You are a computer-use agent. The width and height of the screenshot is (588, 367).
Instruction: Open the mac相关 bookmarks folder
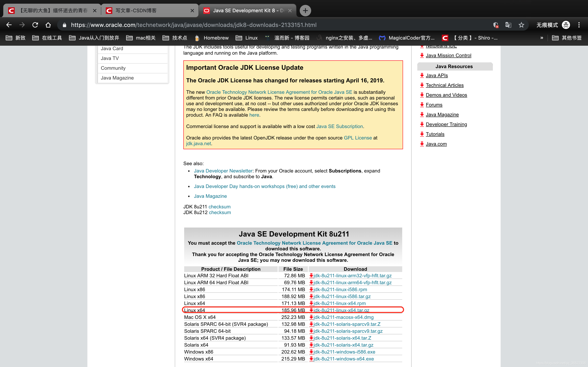pyautogui.click(x=141, y=38)
